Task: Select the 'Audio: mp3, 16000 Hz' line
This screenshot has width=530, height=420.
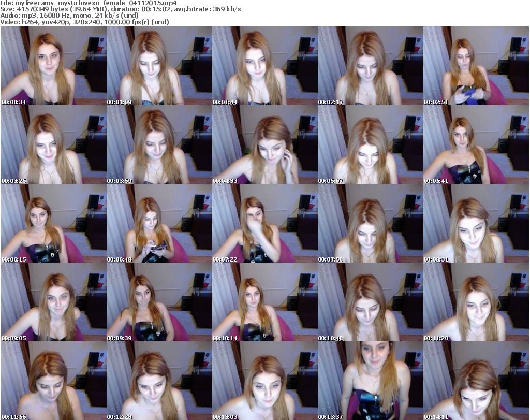Action: coord(69,16)
